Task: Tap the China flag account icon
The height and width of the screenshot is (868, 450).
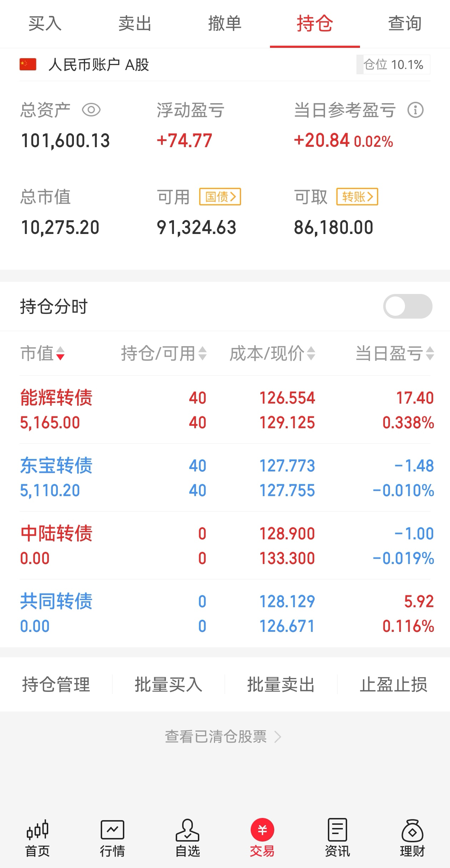Action: 28,65
